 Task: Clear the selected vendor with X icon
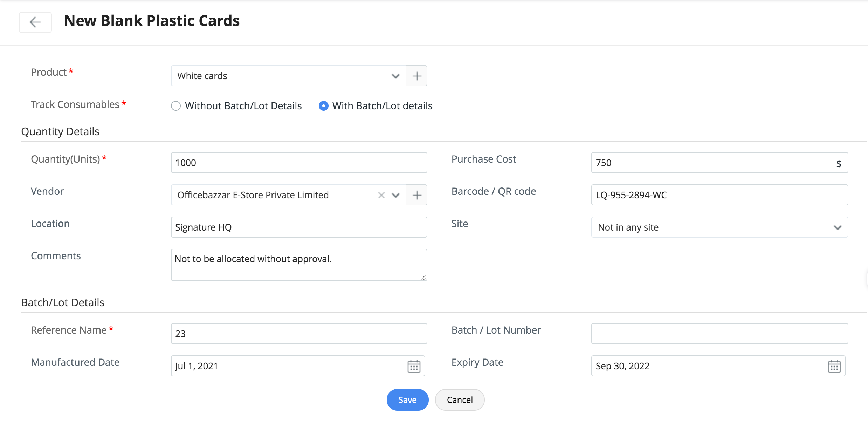(381, 195)
